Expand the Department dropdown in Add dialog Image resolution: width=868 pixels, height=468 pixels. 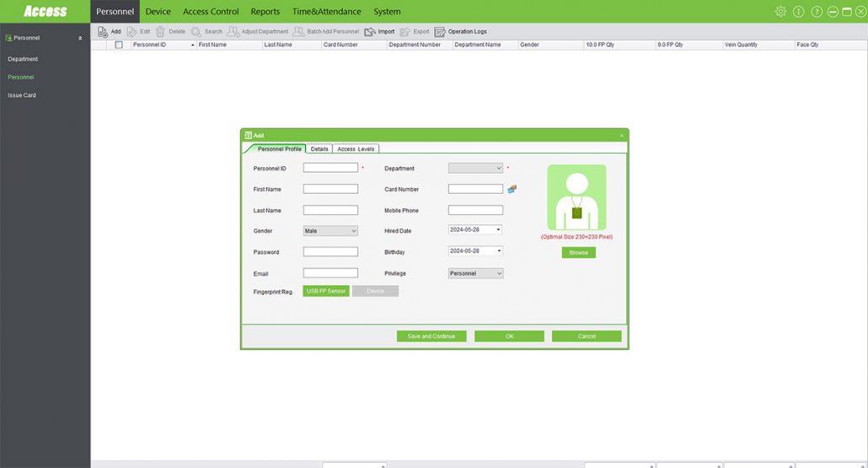pos(475,169)
